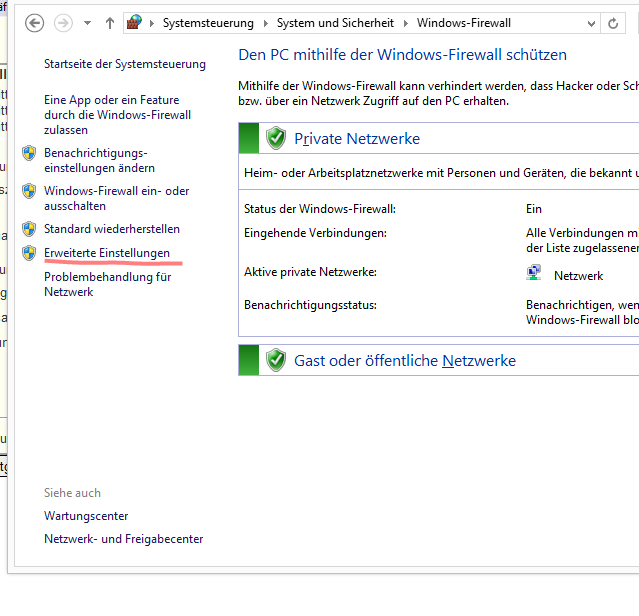Open Problembehandlung für Netzwerk link
The image size is (639, 616).
point(108,284)
